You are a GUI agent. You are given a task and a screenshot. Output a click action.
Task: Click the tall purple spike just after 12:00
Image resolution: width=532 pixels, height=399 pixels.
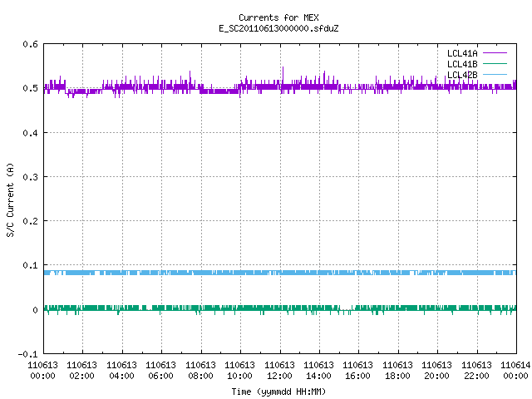(x=283, y=76)
